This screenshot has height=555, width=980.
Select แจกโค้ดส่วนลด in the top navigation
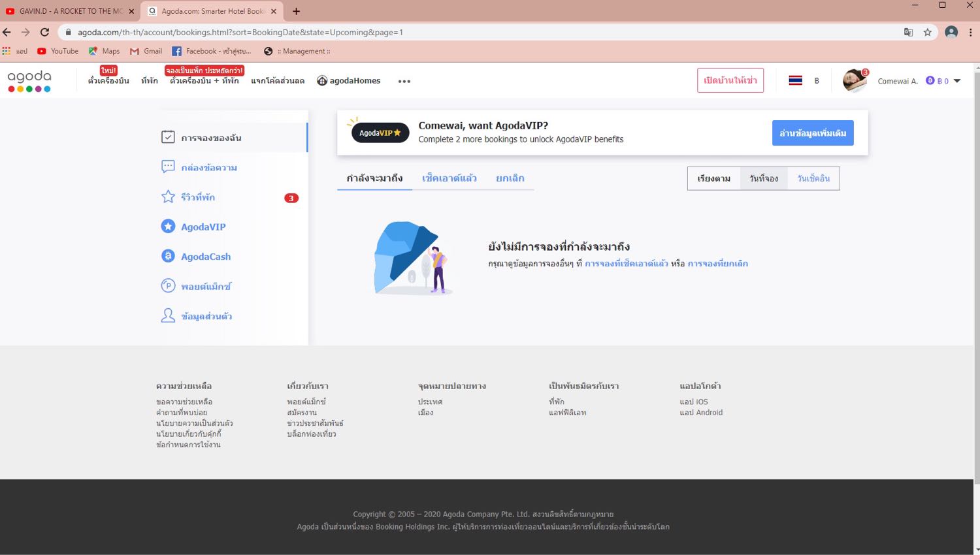pos(278,81)
